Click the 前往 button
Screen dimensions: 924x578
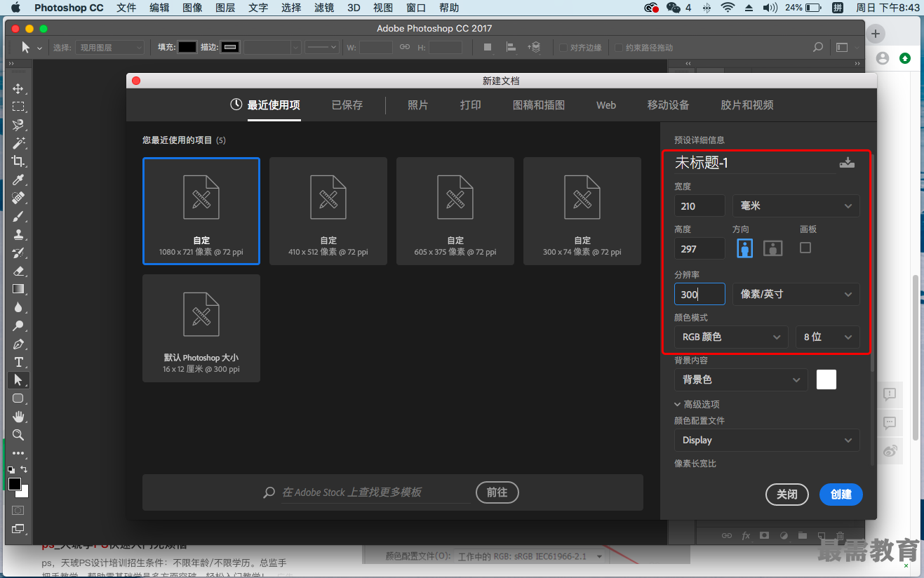click(497, 492)
